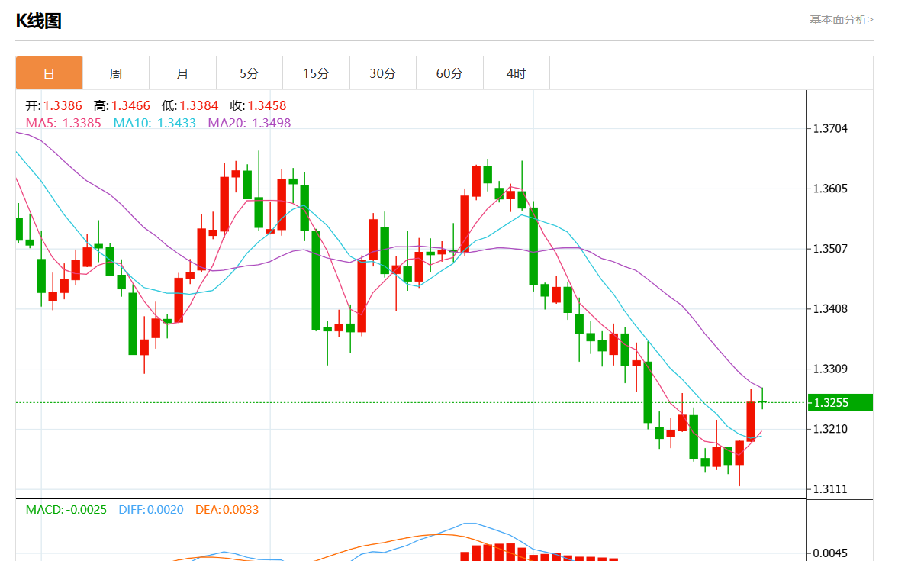Image resolution: width=924 pixels, height=561 pixels.
Task: Click the current price label 1.3255
Action: click(840, 402)
